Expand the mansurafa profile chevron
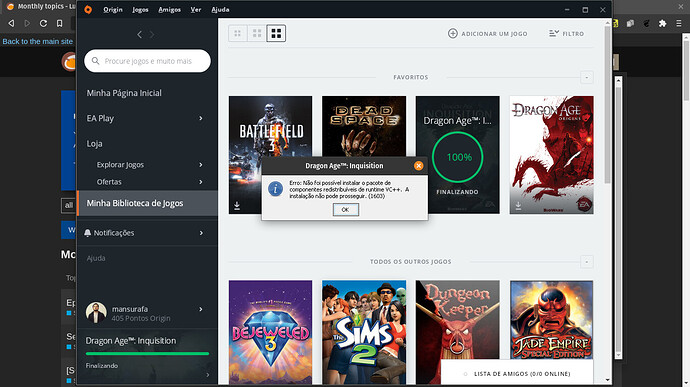This screenshot has width=690, height=387. click(201, 309)
